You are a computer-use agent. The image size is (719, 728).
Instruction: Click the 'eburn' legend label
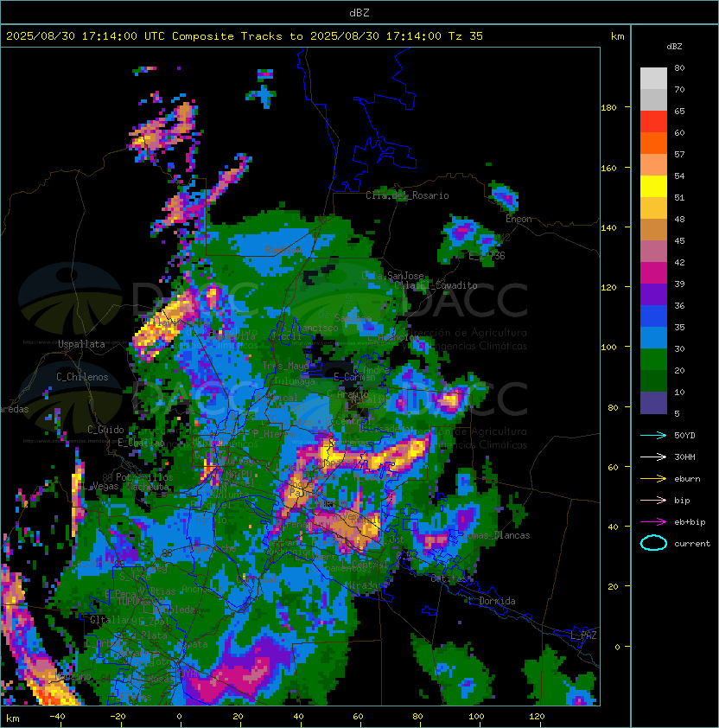pyautogui.click(x=687, y=479)
